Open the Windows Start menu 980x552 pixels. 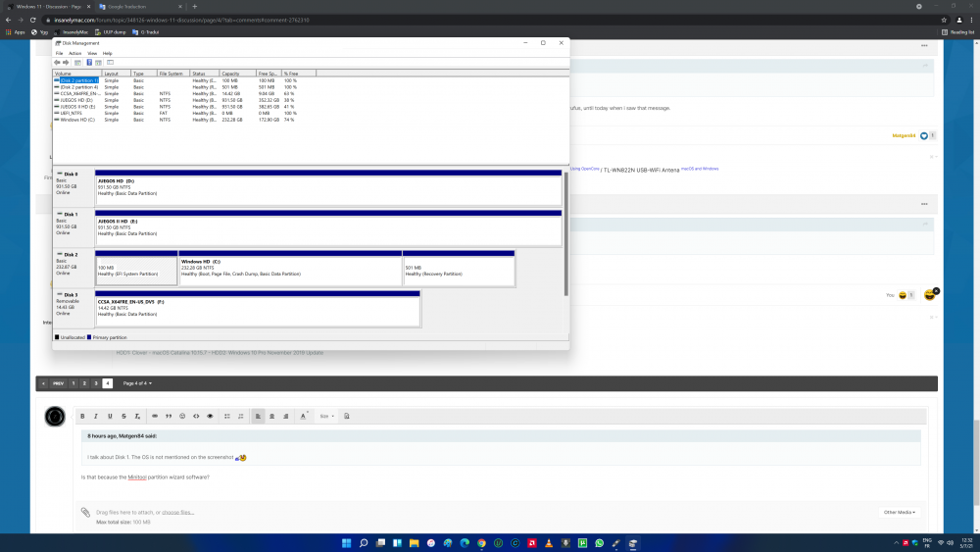[x=346, y=543]
